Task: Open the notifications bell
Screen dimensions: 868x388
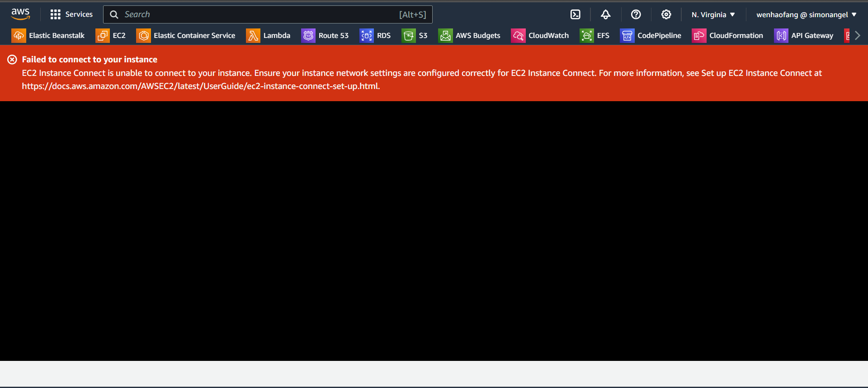Action: point(605,14)
